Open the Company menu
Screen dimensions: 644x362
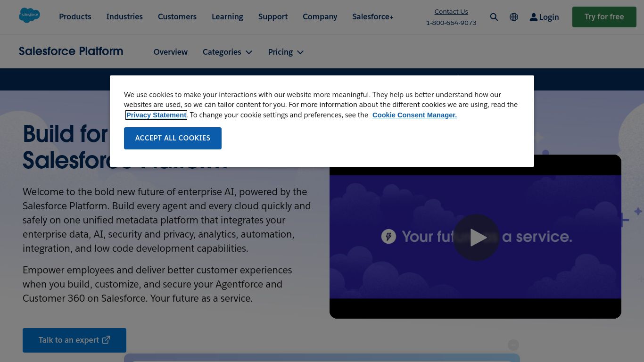click(320, 16)
